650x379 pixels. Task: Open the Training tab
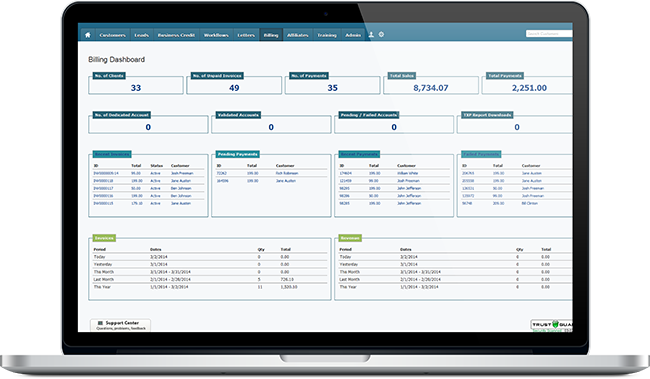[x=327, y=35]
